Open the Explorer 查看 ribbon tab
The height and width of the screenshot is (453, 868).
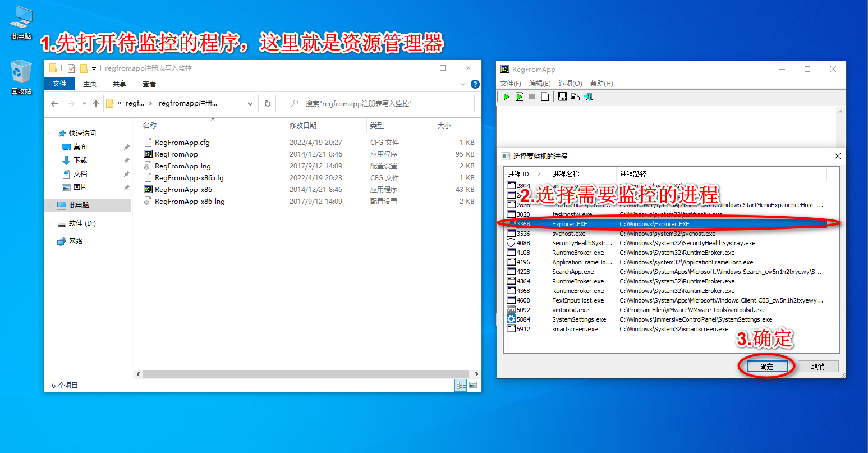(x=149, y=84)
